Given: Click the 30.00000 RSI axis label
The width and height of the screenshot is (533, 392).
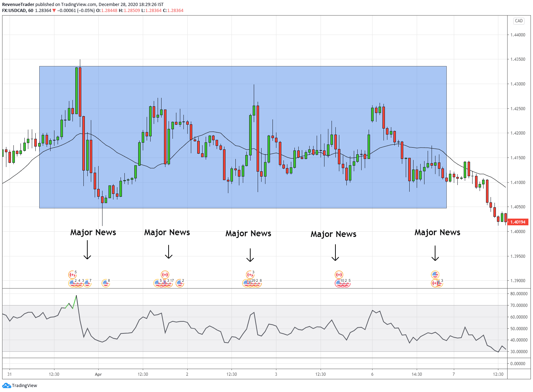Looking at the screenshot, I should [x=519, y=352].
